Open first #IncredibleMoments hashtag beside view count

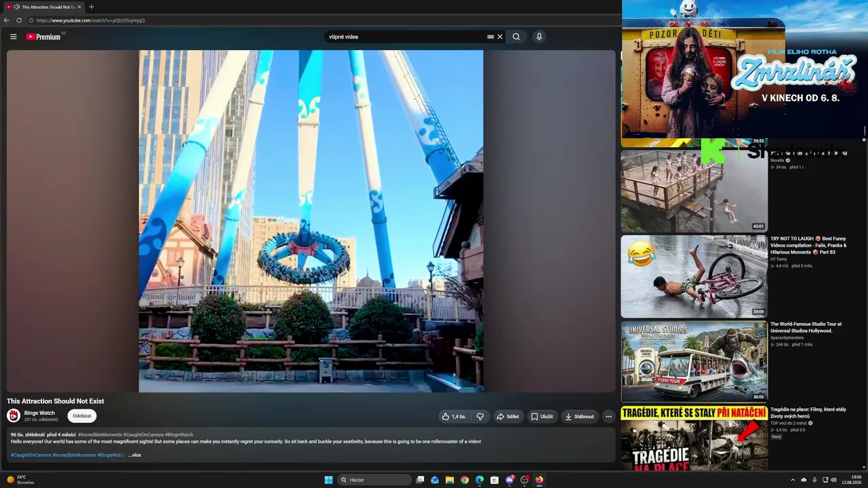100,434
